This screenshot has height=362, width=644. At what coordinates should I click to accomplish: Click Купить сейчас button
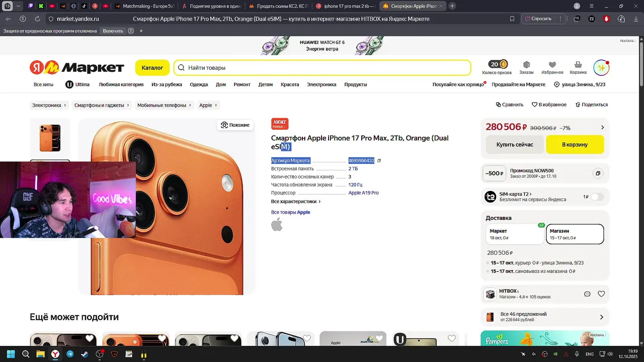514,144
